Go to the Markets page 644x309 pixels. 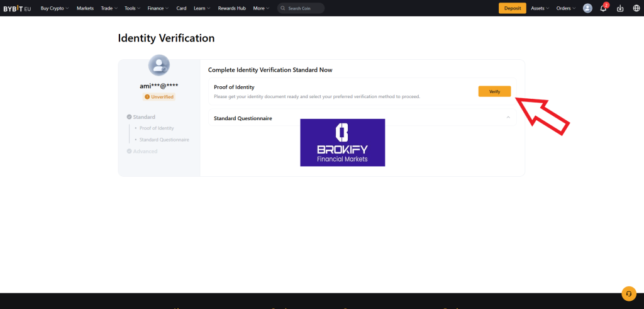85,8
